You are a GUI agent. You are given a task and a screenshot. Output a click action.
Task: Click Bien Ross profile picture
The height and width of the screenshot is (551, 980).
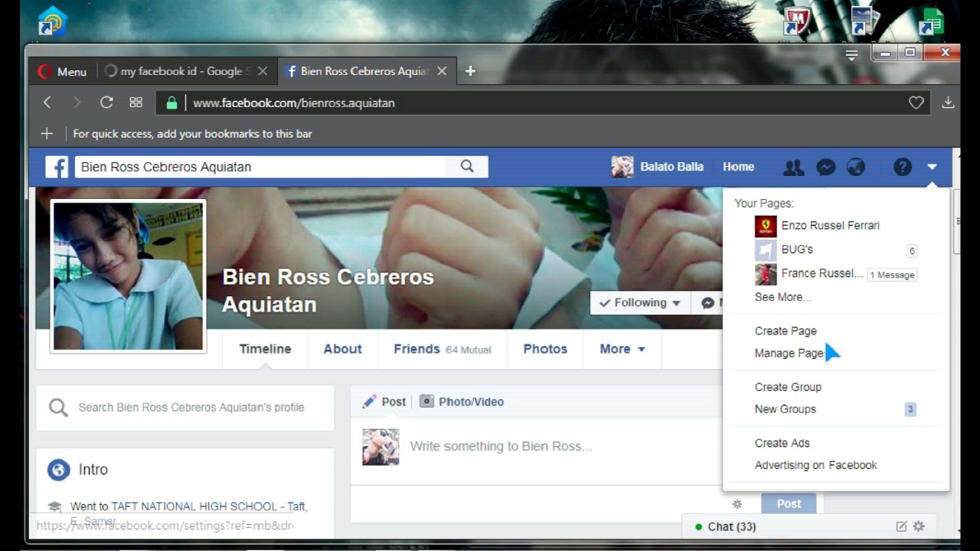pyautogui.click(x=129, y=277)
